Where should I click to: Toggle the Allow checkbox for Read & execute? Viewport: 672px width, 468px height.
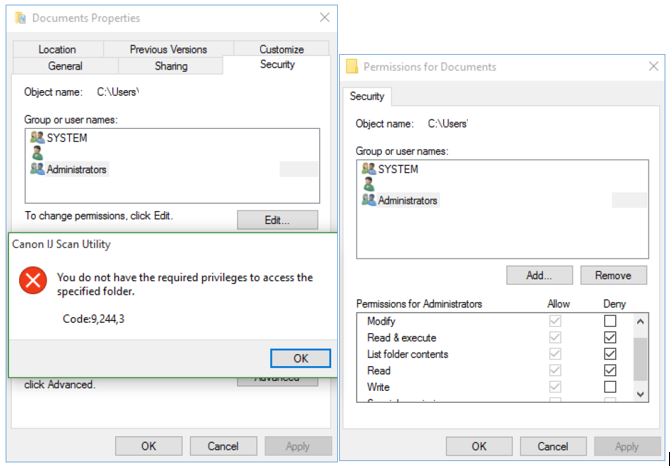click(555, 337)
